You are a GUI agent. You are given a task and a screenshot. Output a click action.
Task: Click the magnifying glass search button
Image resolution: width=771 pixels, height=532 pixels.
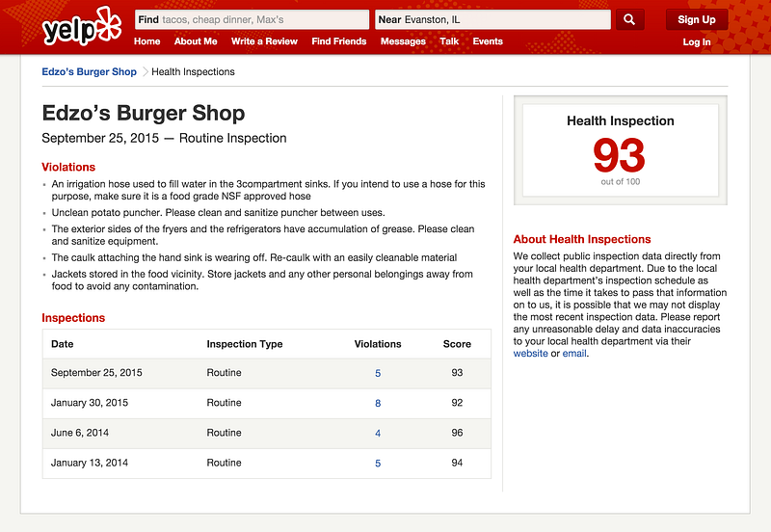pyautogui.click(x=629, y=19)
